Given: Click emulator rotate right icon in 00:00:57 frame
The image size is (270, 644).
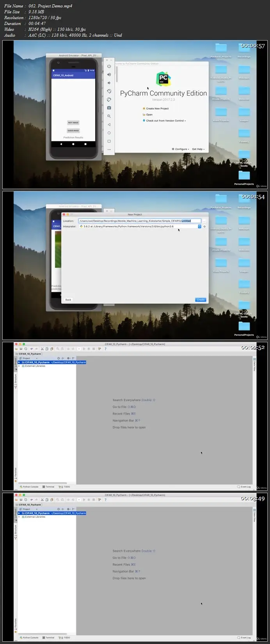Looking at the screenshot, I should click(109, 99).
